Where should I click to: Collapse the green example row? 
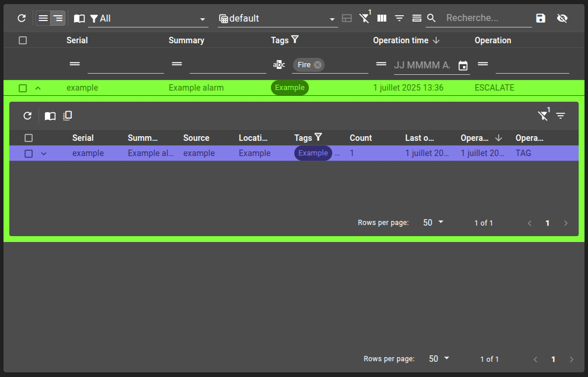(38, 88)
